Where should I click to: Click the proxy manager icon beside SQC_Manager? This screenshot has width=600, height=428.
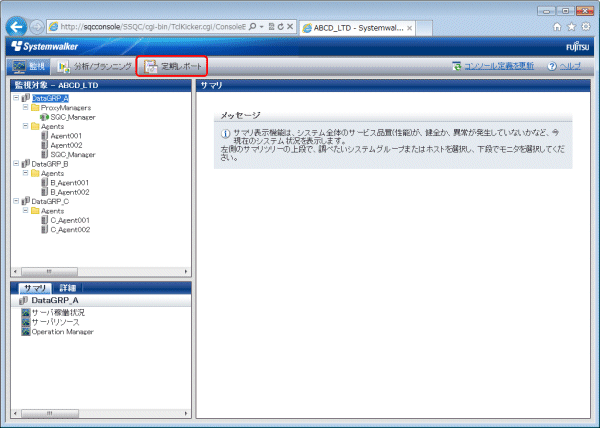tap(44, 117)
